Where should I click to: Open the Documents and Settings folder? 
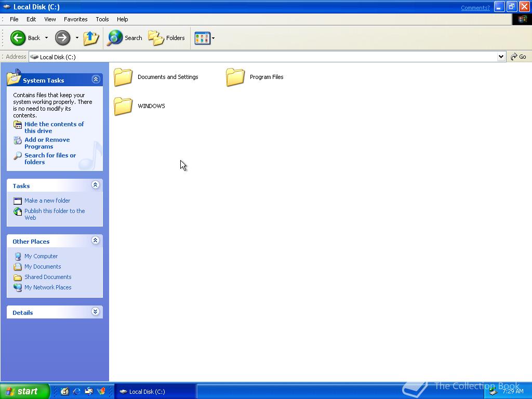click(156, 77)
